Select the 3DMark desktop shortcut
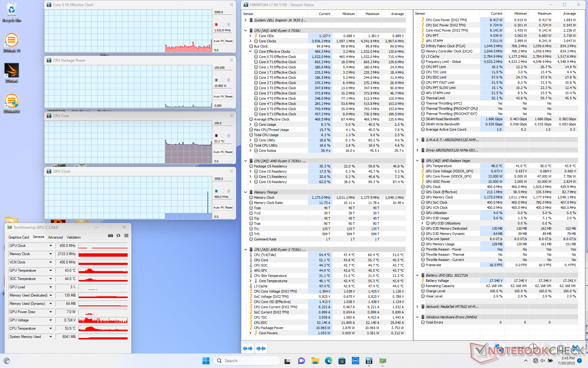Viewport: 588px width, 368px height. pyautogui.click(x=12, y=73)
